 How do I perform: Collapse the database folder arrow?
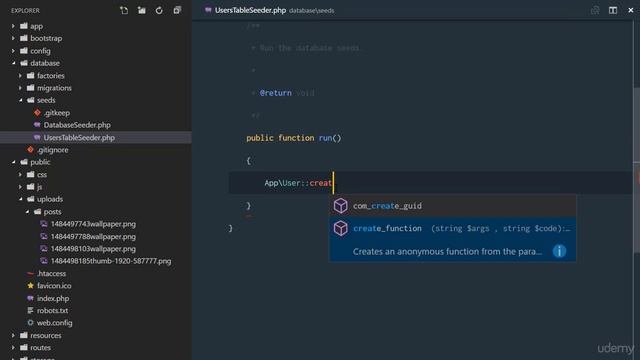click(x=13, y=63)
